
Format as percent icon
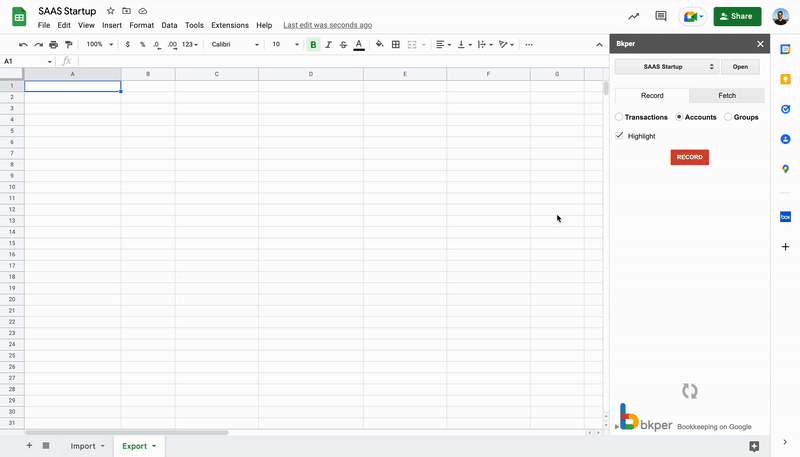coord(142,45)
